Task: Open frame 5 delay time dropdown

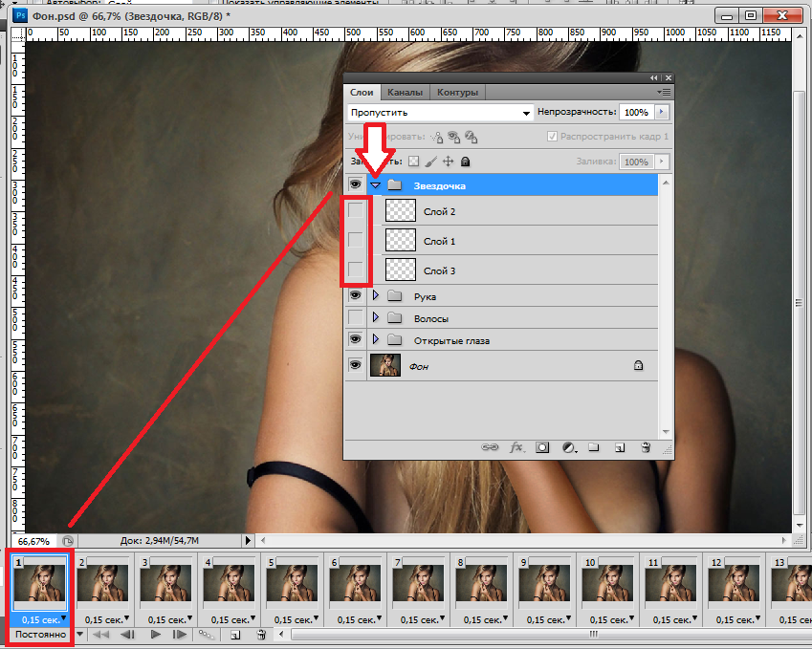Action: click(317, 618)
